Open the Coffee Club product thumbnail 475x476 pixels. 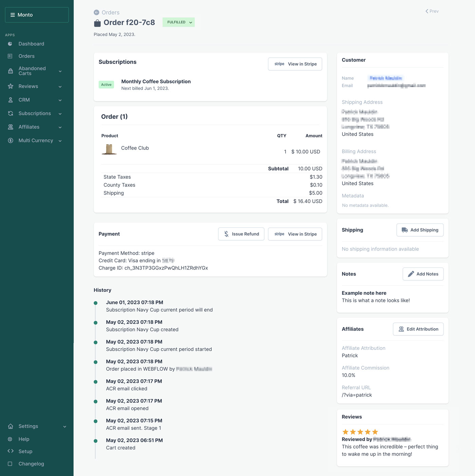[x=109, y=149]
